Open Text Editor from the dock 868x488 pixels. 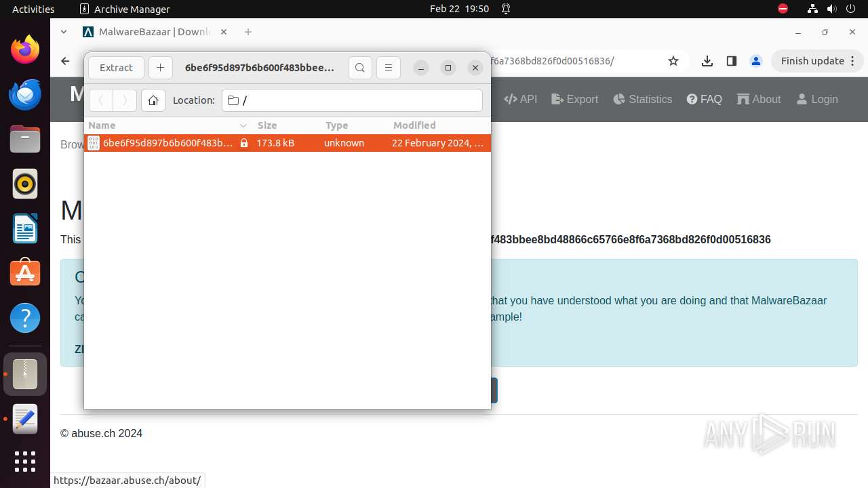25,420
